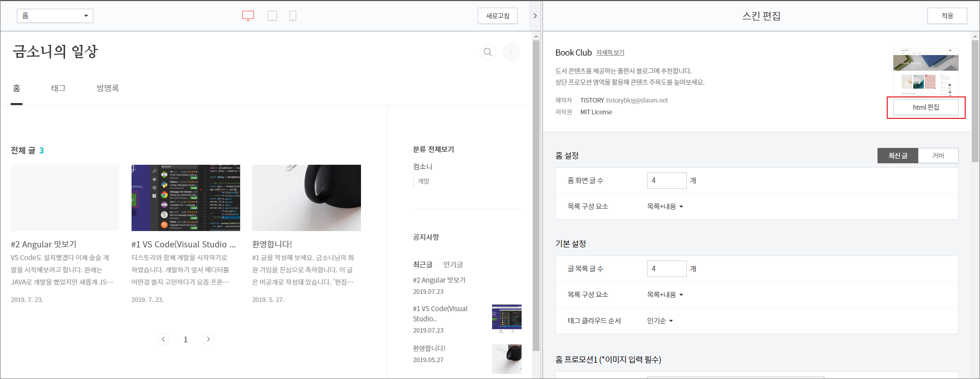Click page number 1 in pagination
980x379 pixels.
[x=186, y=340]
